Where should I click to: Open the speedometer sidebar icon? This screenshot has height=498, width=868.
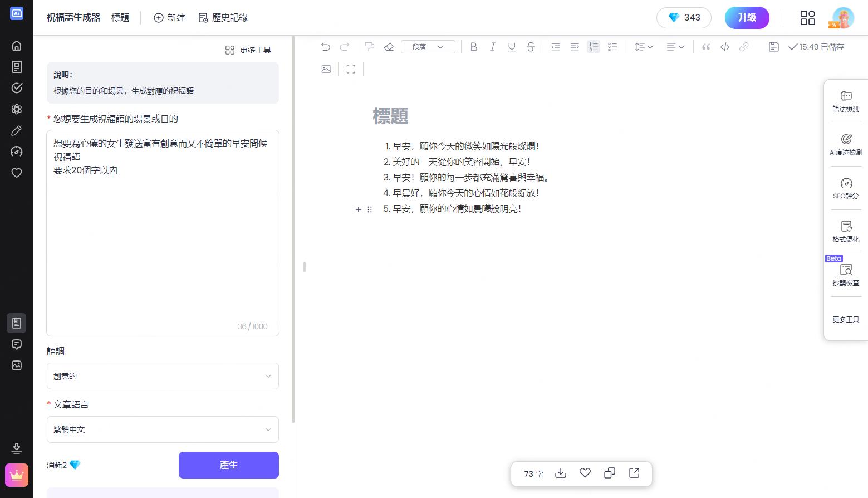[17, 152]
